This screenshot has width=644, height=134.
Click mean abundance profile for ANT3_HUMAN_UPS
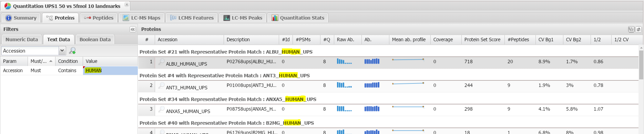coord(408,83)
